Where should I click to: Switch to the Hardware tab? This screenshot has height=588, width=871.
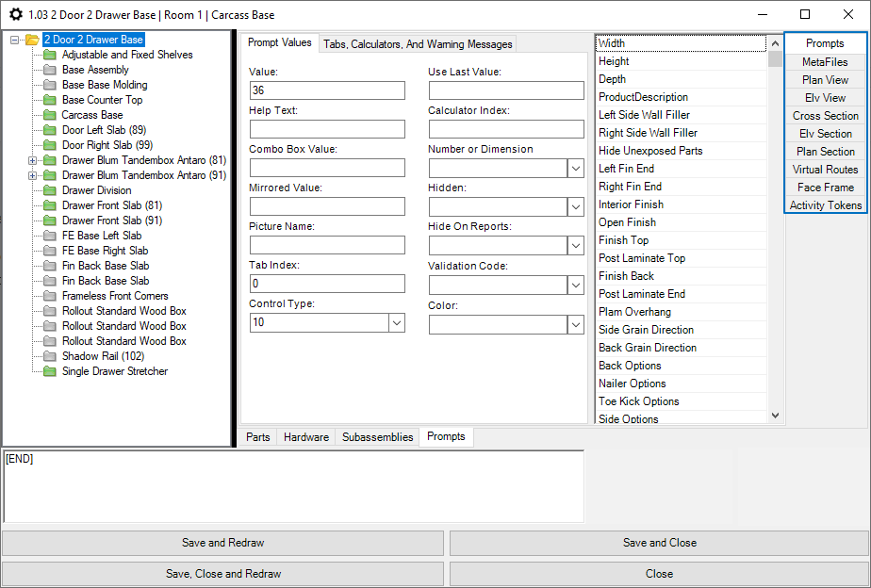click(306, 437)
